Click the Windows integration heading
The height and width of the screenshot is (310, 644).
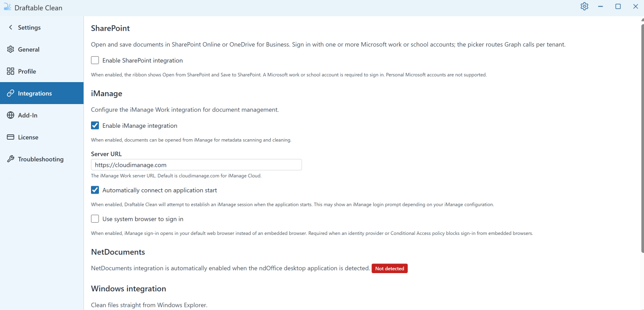click(x=128, y=288)
